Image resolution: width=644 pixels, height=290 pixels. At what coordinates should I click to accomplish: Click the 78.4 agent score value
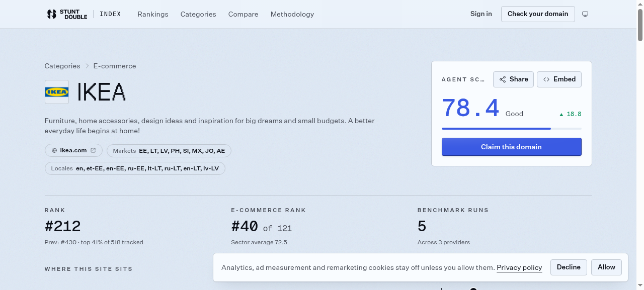click(x=470, y=108)
